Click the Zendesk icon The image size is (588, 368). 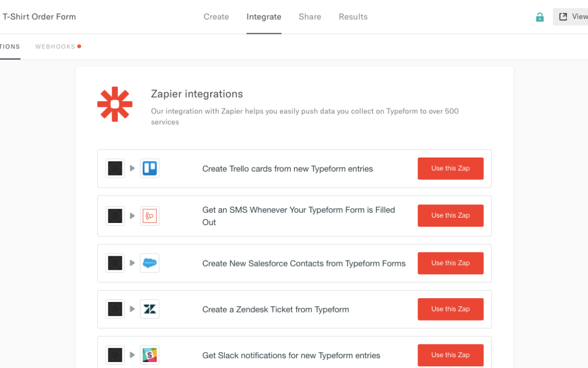tap(150, 309)
